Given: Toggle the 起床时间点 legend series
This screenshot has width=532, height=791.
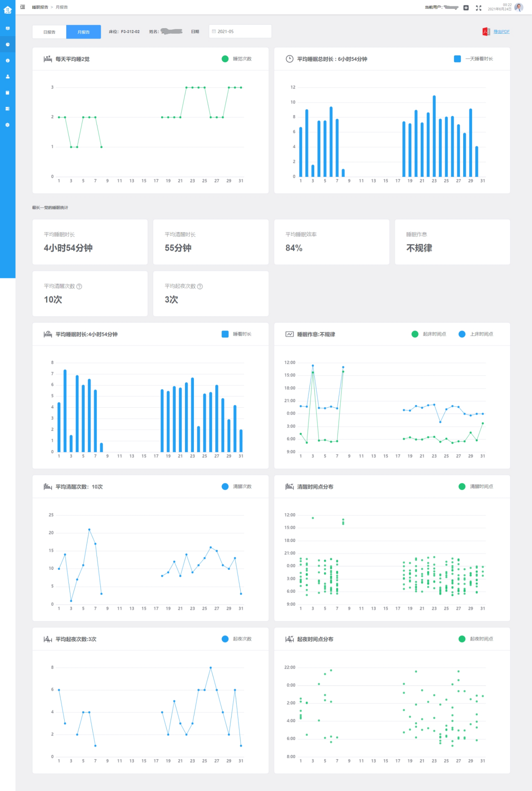Looking at the screenshot, I should pyautogui.click(x=429, y=334).
